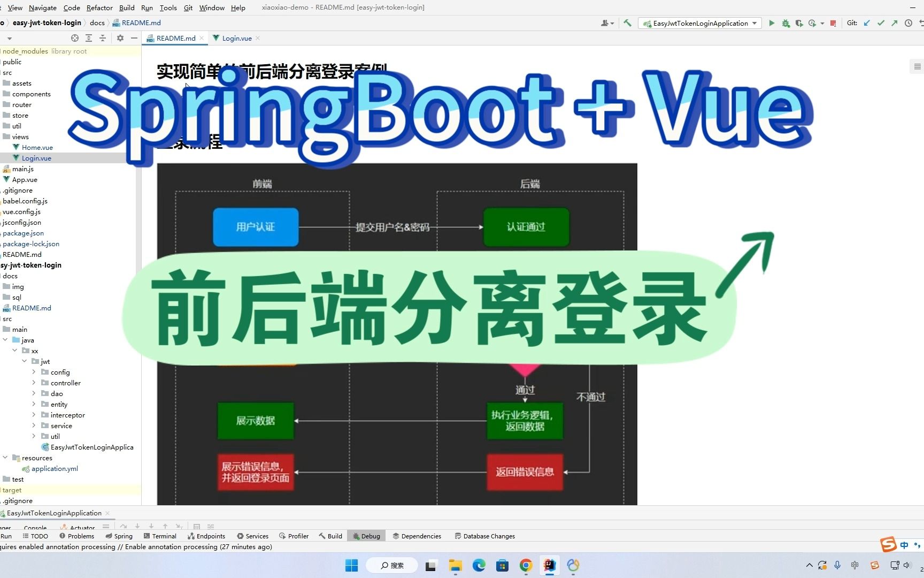924x578 pixels.
Task: Open the Build menu
Action: point(127,7)
